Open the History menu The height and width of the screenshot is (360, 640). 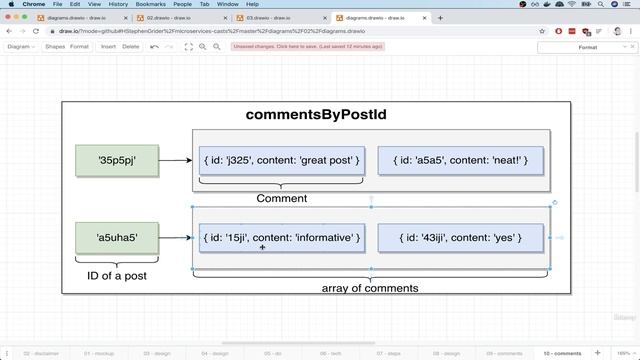(x=118, y=4)
